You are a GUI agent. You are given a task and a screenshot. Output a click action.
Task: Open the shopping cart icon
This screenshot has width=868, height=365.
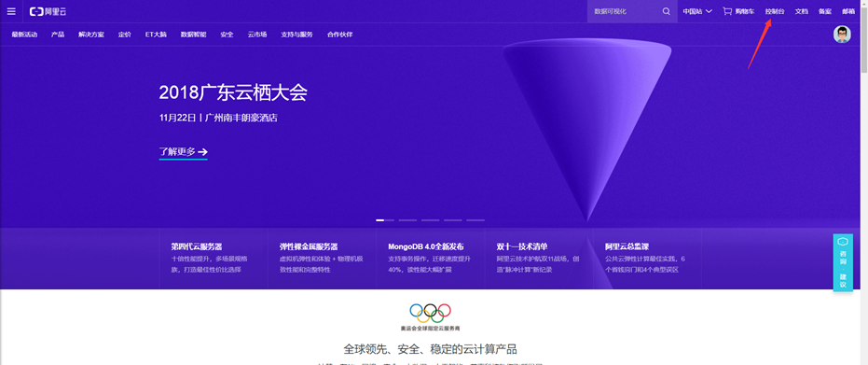[x=727, y=11]
